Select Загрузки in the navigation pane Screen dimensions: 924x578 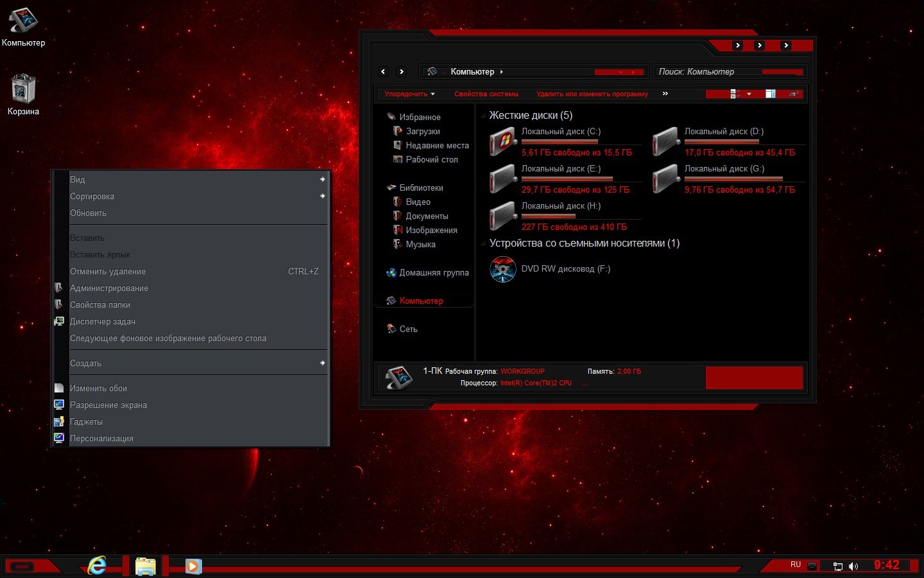423,131
